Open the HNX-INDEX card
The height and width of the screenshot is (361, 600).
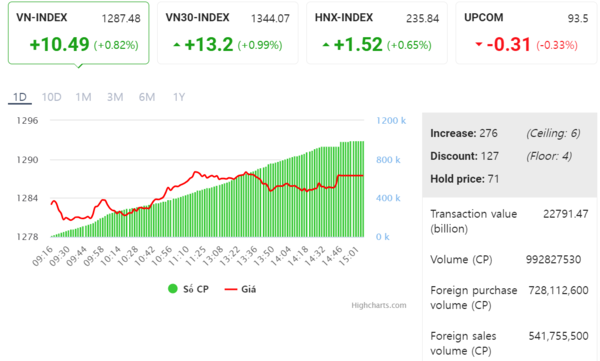[x=377, y=33]
